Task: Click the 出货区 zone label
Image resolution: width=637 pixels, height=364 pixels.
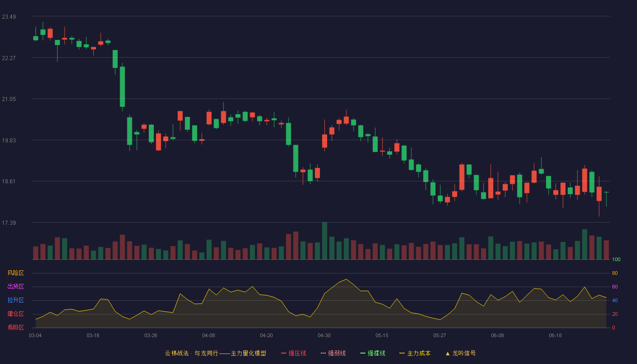Action: tap(15, 287)
